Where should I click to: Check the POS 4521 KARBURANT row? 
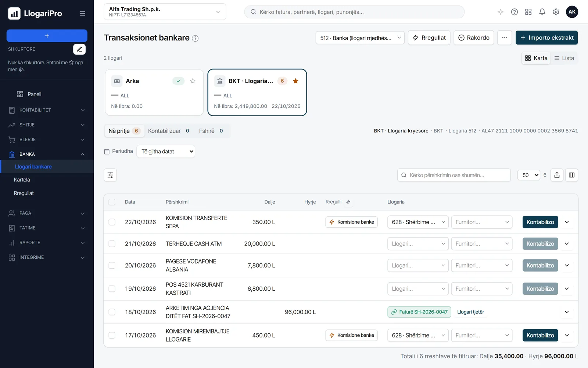click(112, 289)
